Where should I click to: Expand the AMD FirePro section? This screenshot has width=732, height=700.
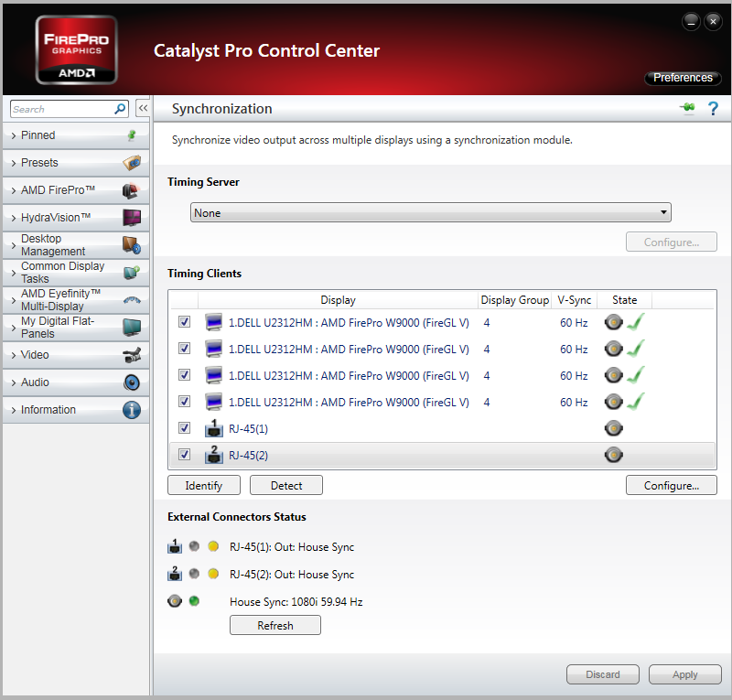pos(59,190)
